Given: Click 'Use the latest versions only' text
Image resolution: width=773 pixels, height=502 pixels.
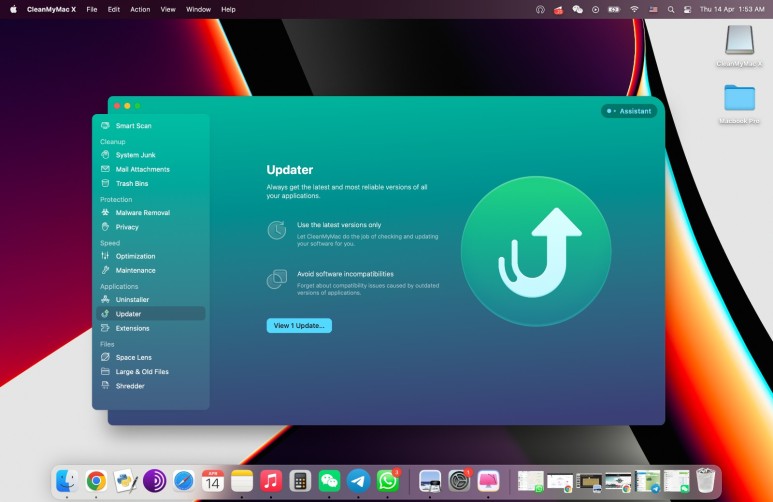Looking at the screenshot, I should (339, 225).
